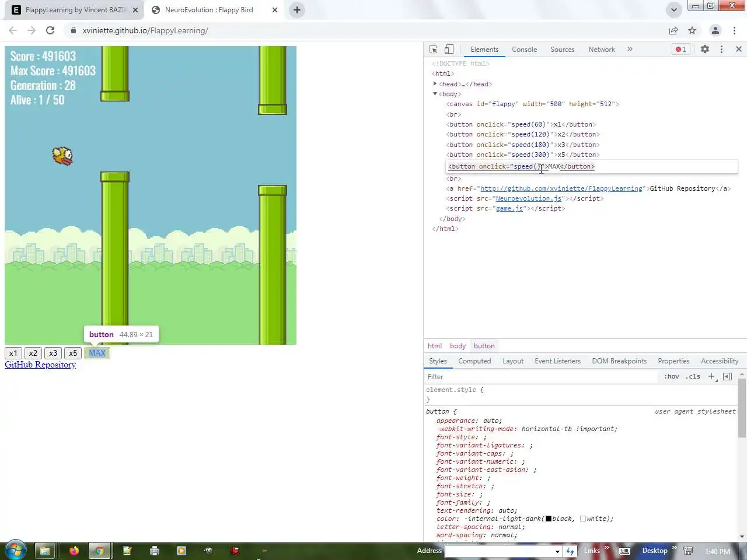Open the Neuroevolution.js script link
747x560 pixels.
[x=529, y=198]
